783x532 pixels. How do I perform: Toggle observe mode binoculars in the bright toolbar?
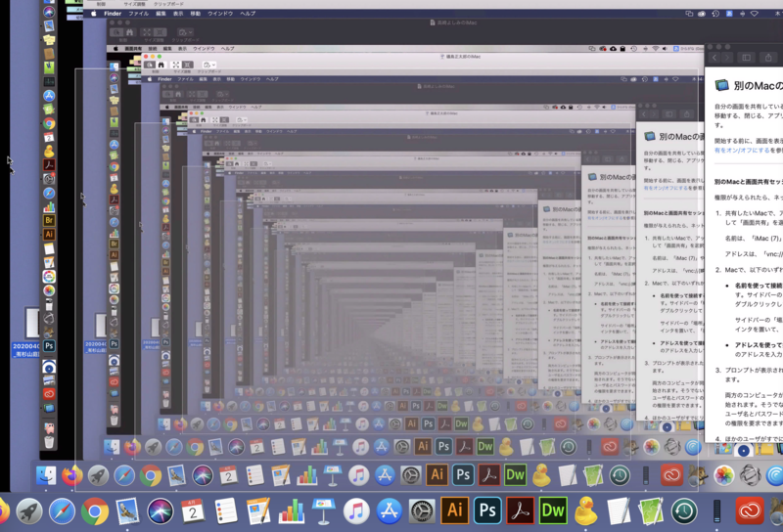pos(161,65)
